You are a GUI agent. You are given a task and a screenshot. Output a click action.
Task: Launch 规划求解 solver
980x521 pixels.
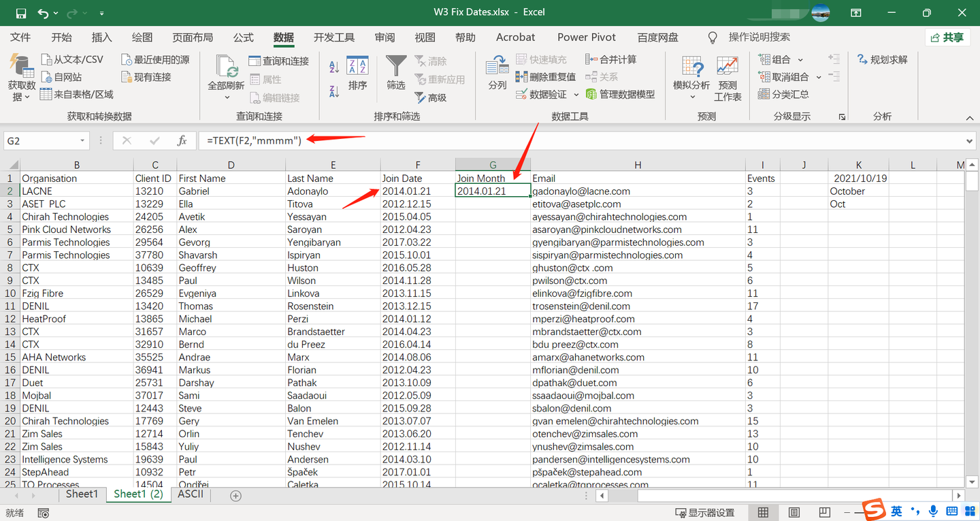coord(882,60)
